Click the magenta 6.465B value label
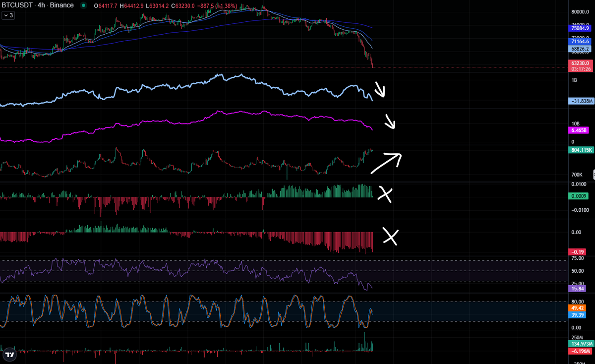 [580, 130]
